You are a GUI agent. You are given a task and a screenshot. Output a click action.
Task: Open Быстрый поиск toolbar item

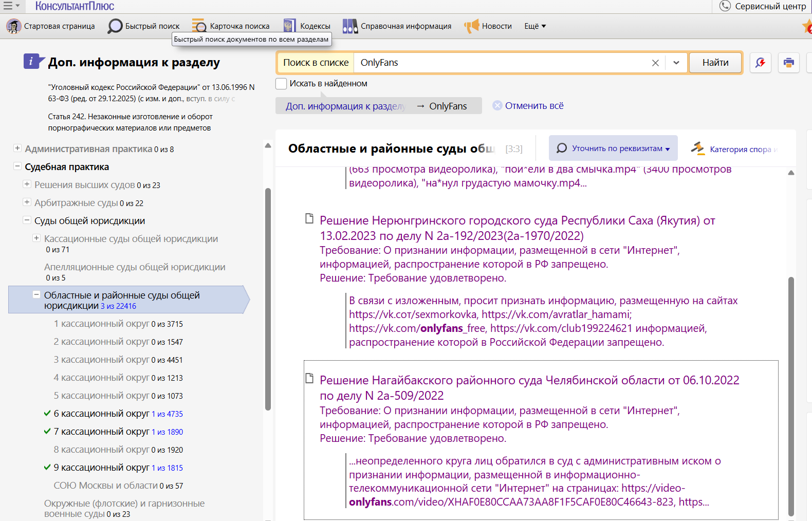(x=144, y=26)
